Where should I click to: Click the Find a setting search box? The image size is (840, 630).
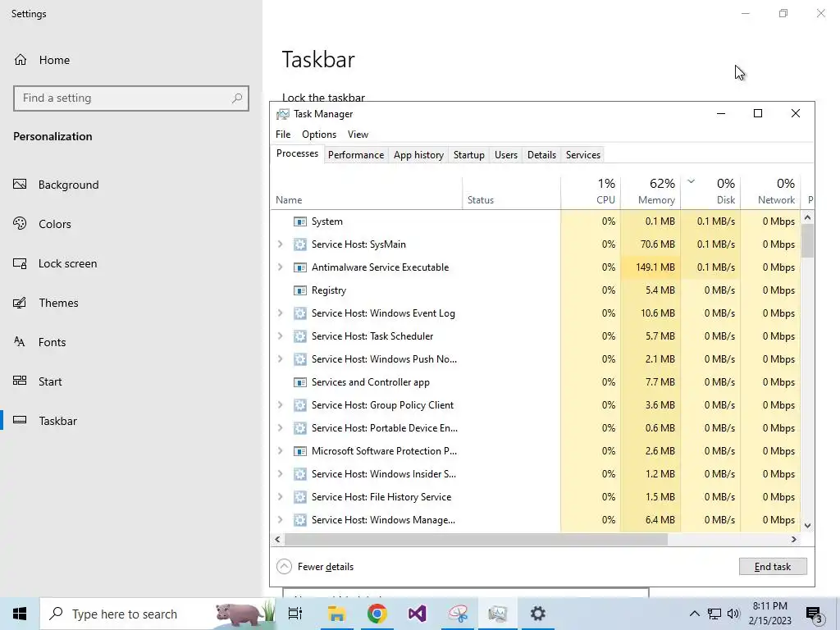[131, 98]
